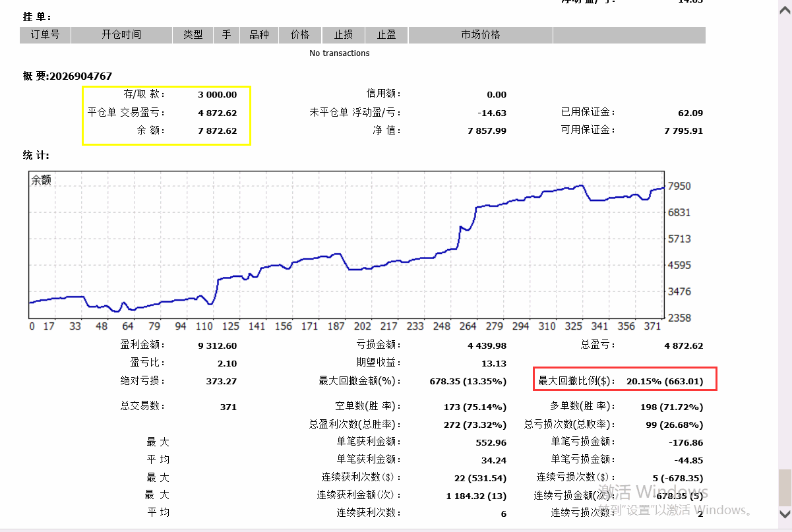The height and width of the screenshot is (532, 792).
Task: Click the 连续获利金额 value 1 184.32 (13)
Action: 476,496
